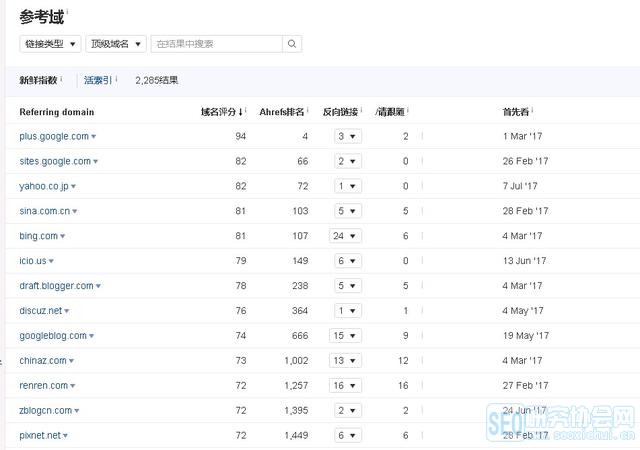Select the 新鲜指数 tab
The image size is (640, 450).
(x=38, y=80)
